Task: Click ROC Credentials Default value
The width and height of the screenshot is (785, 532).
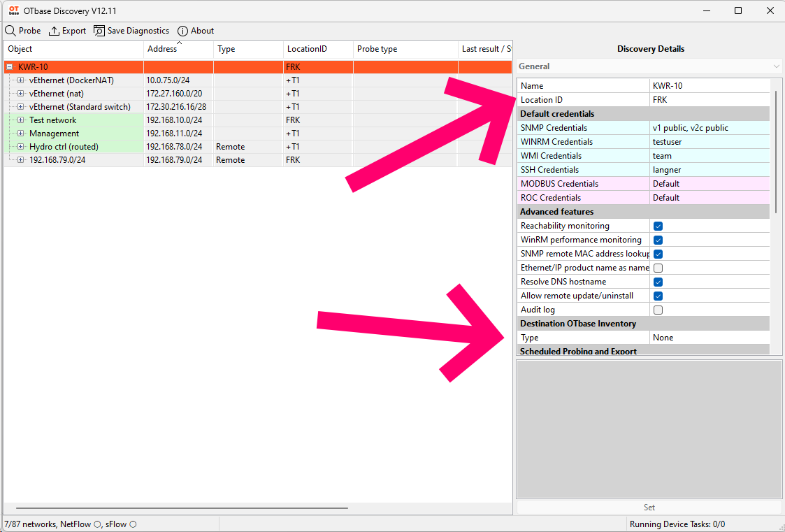Action: pyautogui.click(x=710, y=198)
